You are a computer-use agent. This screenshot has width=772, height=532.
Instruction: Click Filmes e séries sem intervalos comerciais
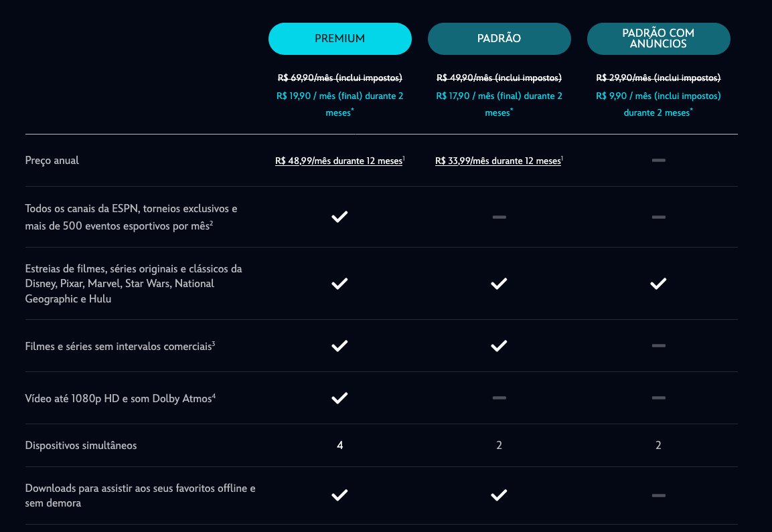click(x=120, y=346)
